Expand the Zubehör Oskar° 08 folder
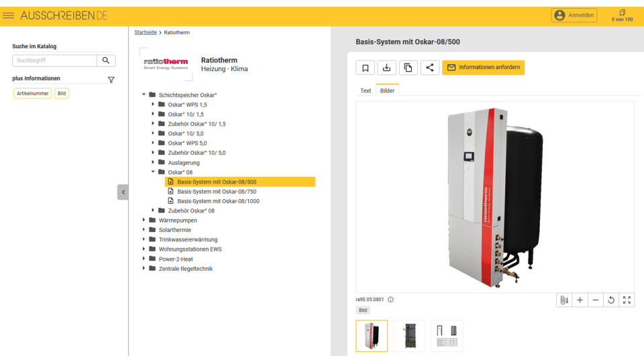Image resolution: width=644 pixels, height=362 pixels. tap(153, 210)
